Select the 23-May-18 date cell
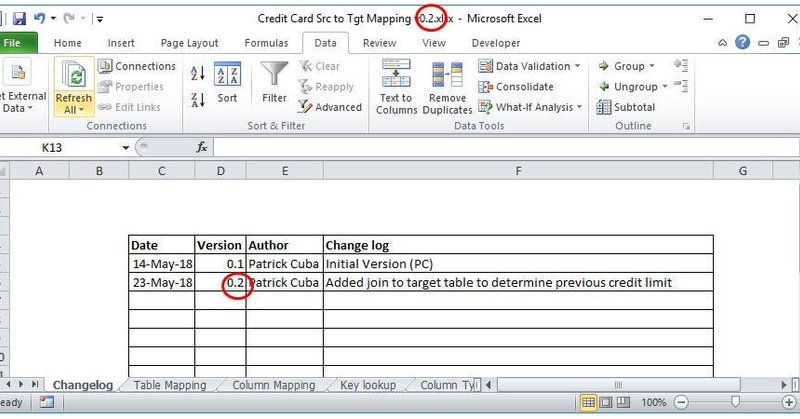 pyautogui.click(x=162, y=282)
